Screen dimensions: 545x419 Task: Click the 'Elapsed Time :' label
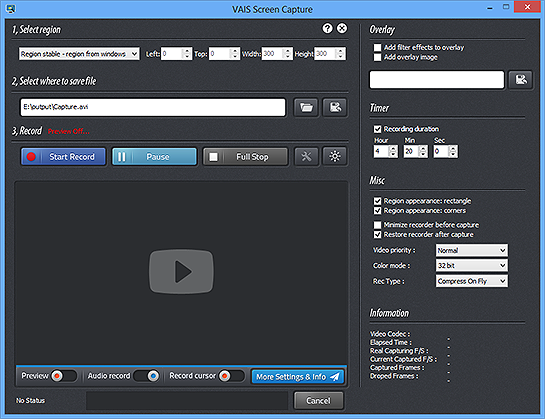[x=391, y=342]
